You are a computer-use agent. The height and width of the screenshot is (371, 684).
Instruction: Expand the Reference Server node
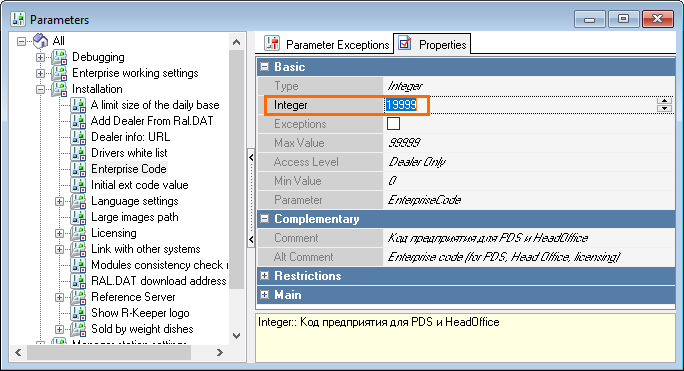coord(59,297)
